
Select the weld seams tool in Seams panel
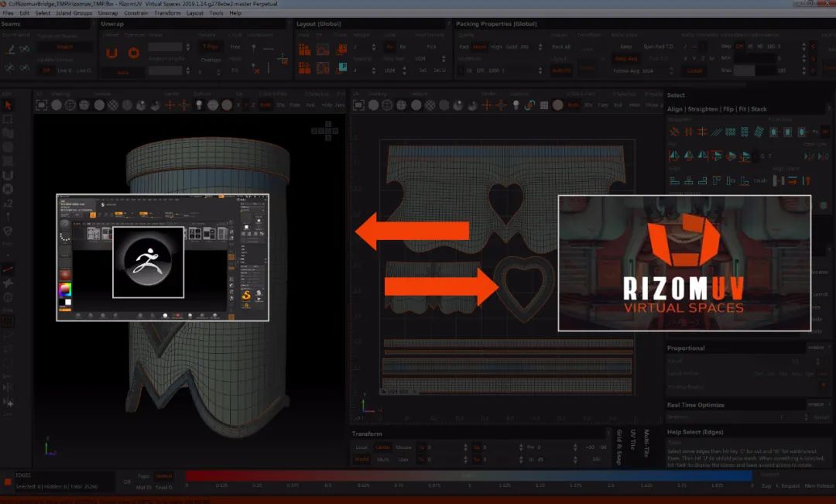[25, 49]
